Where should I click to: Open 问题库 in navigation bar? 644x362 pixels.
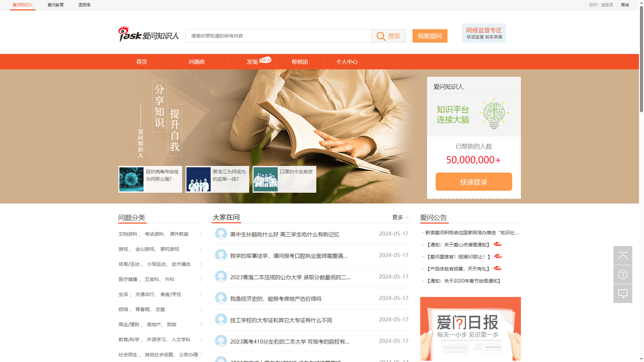click(x=197, y=62)
